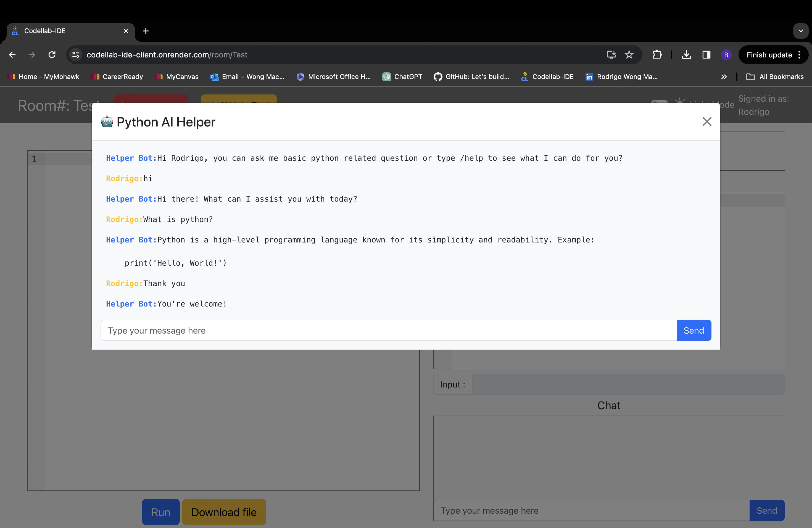Open a new browser tab
The height and width of the screenshot is (528, 812).
click(146, 31)
